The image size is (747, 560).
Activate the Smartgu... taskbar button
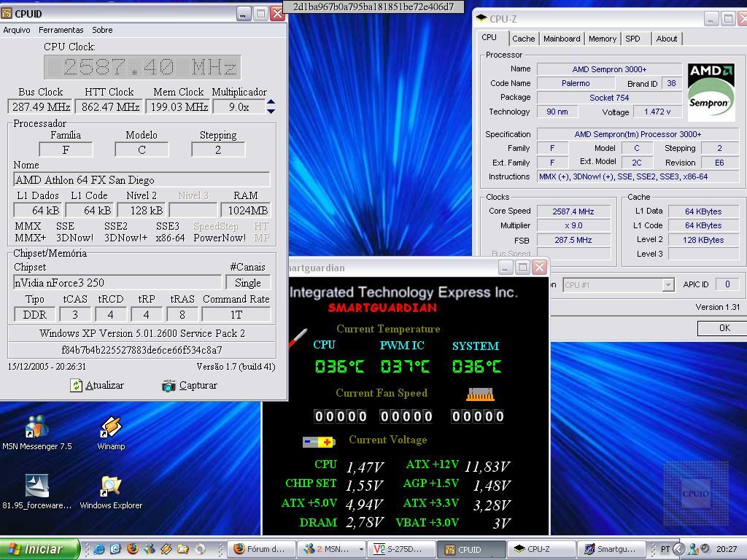[611, 549]
